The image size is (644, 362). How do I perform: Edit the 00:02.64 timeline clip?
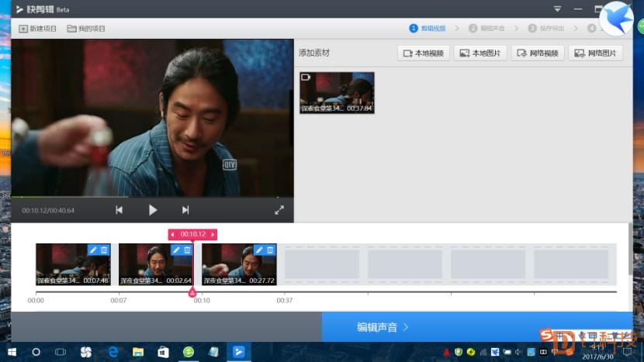[x=176, y=250]
